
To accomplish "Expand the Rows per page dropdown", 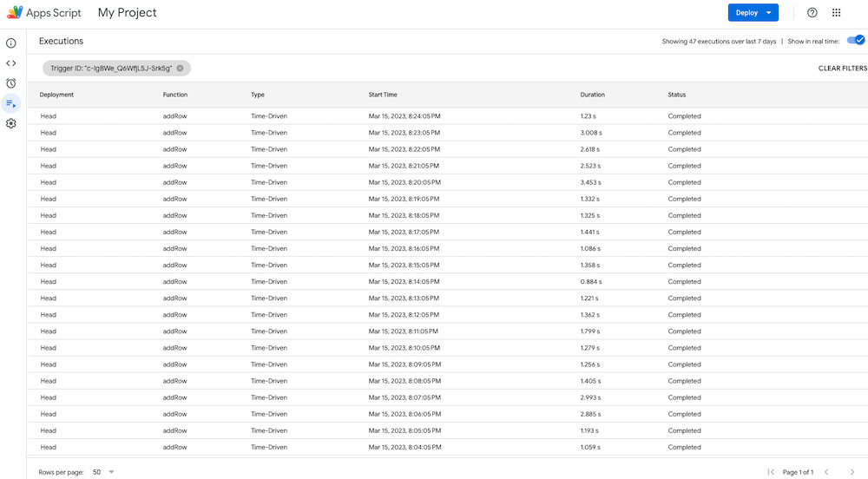I will coord(103,472).
